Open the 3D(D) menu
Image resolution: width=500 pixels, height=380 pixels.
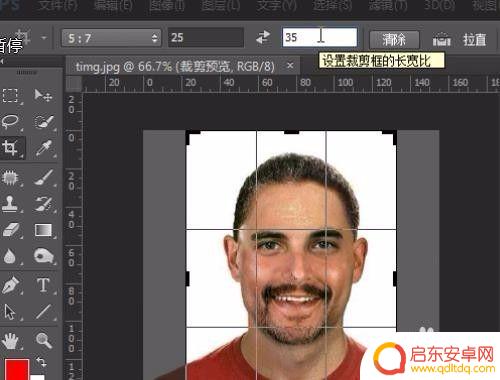pyautogui.click(x=439, y=6)
